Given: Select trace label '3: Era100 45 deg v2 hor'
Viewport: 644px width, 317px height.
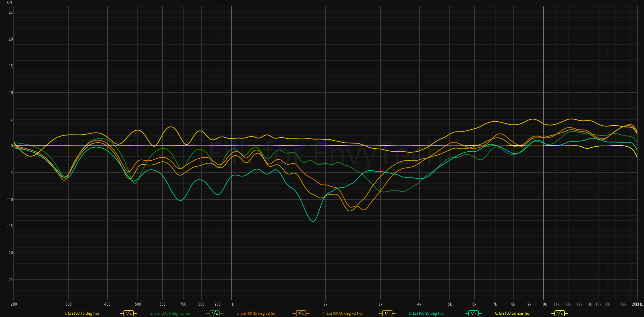Looking at the screenshot, I should [257, 313].
